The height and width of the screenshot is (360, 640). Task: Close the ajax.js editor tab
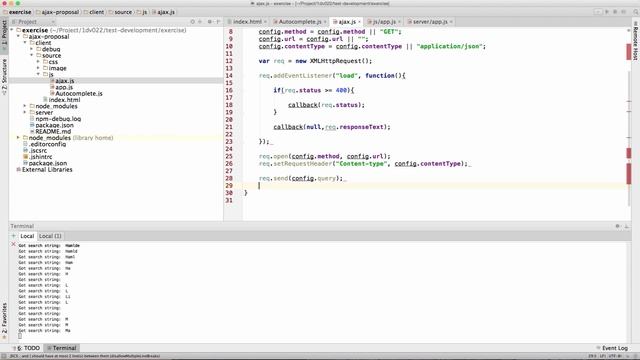pos(359,22)
